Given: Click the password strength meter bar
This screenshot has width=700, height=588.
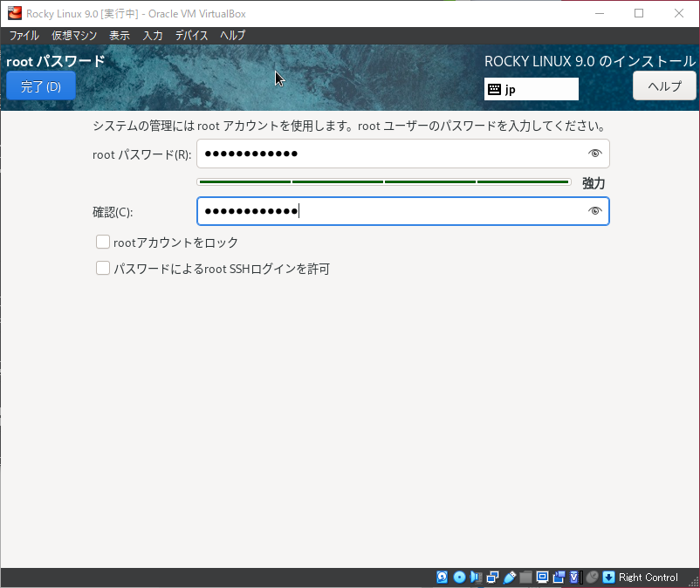Looking at the screenshot, I should click(384, 181).
